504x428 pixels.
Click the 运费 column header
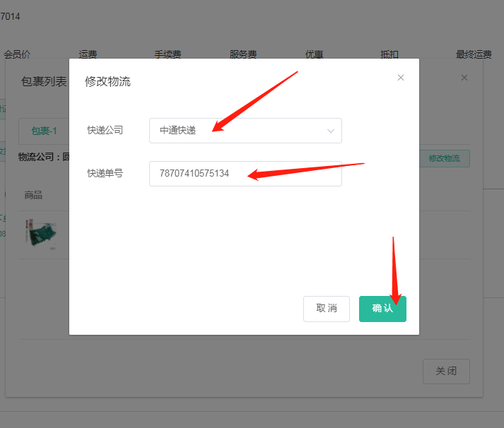[x=88, y=54]
